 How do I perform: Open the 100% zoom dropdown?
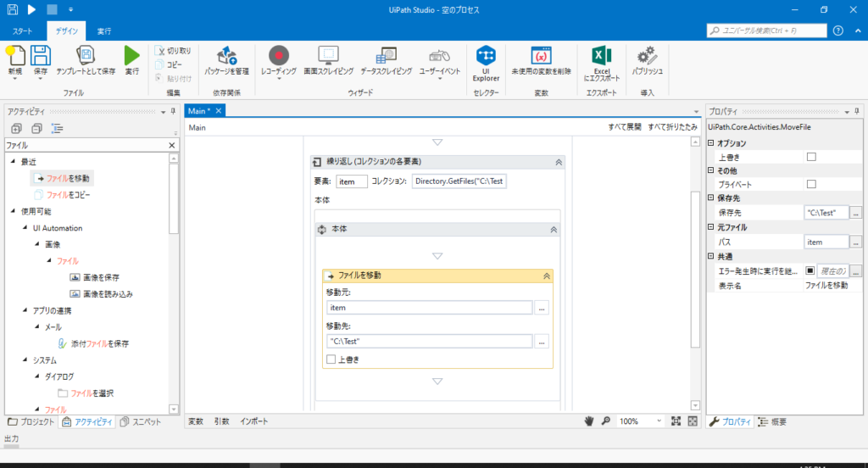(x=659, y=421)
